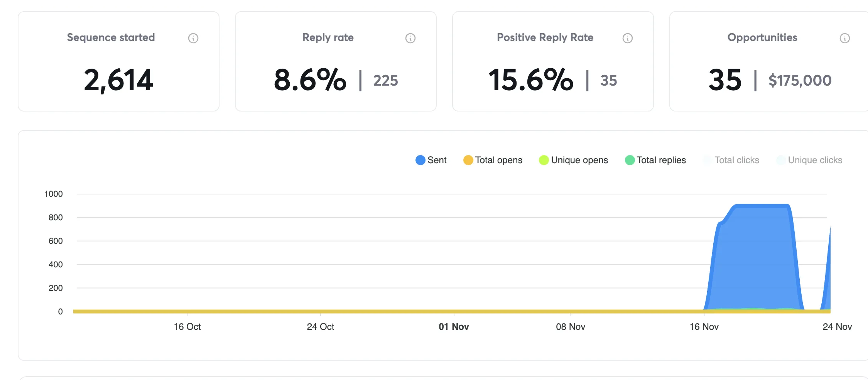
Task: Click the 200 y-axis label
Action: [x=56, y=288]
